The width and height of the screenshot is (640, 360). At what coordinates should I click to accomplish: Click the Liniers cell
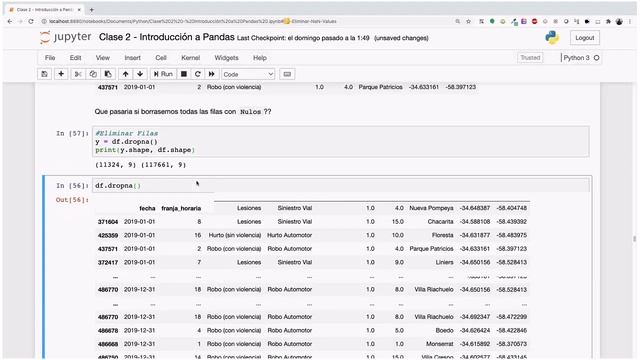(444, 262)
